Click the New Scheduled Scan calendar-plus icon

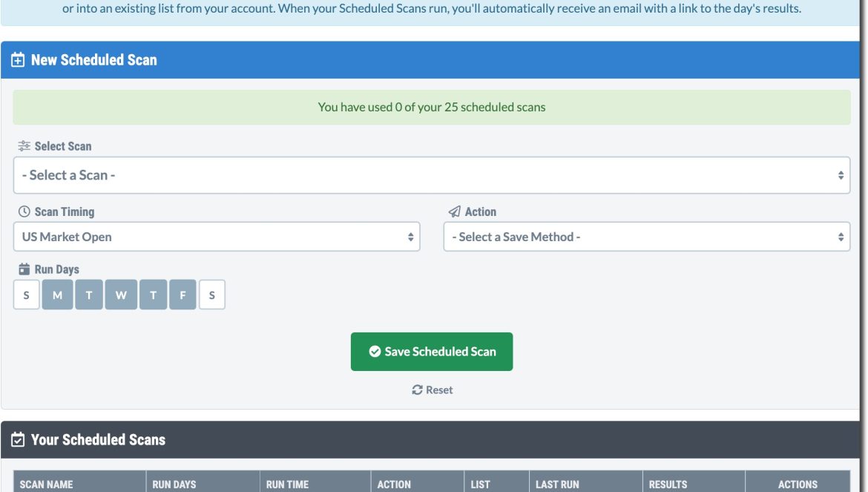(x=18, y=60)
